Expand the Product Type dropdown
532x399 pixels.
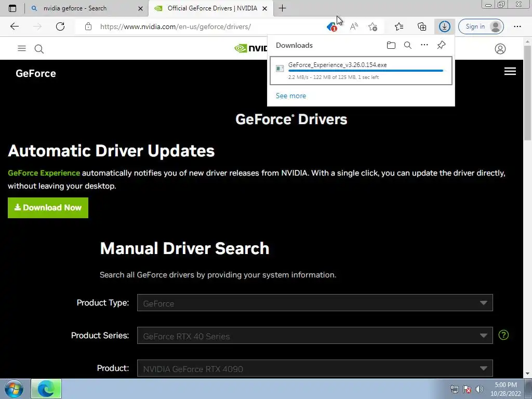[x=315, y=303]
